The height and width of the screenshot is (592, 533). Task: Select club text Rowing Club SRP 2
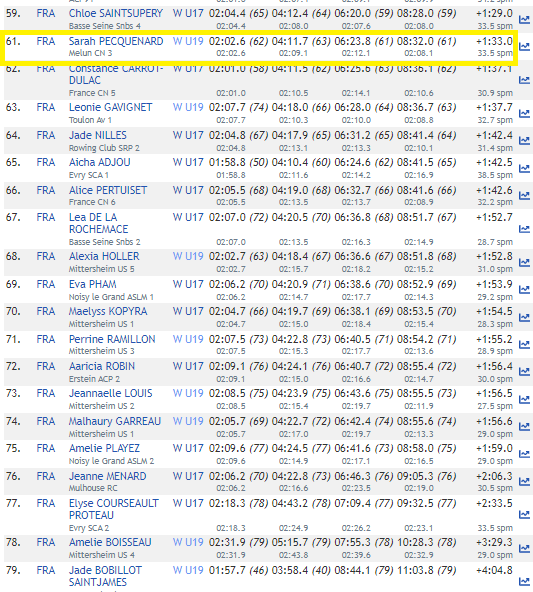tap(104, 148)
